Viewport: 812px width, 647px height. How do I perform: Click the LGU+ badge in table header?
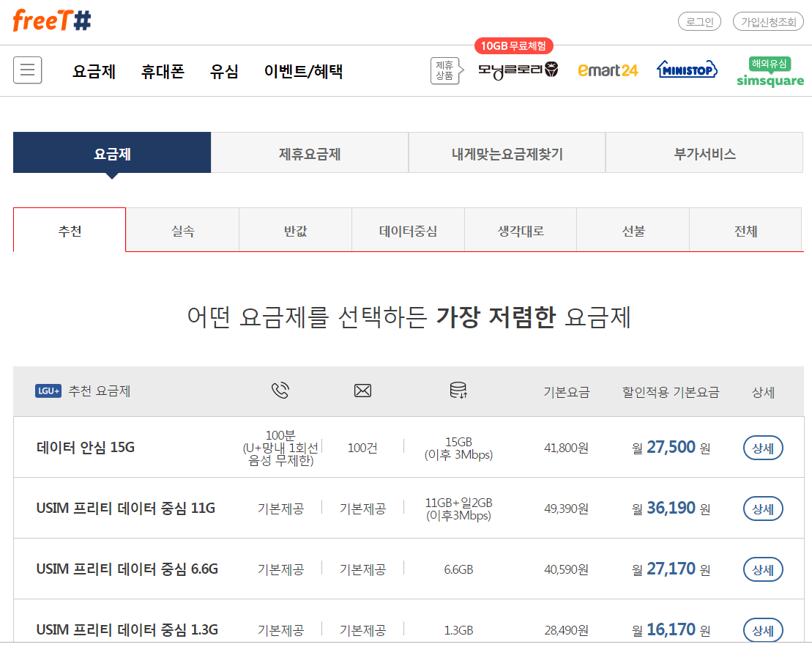(x=48, y=391)
